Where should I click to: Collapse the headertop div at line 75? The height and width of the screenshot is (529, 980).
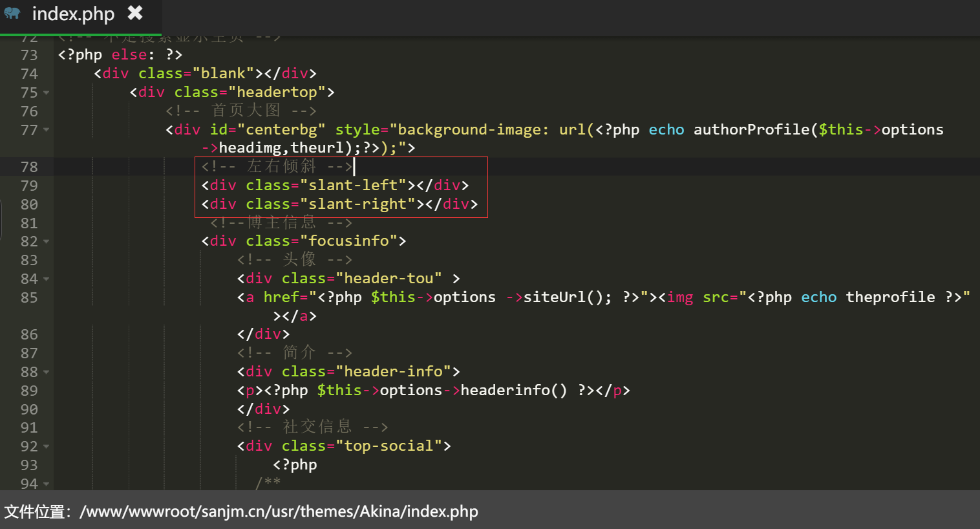pos(47,93)
